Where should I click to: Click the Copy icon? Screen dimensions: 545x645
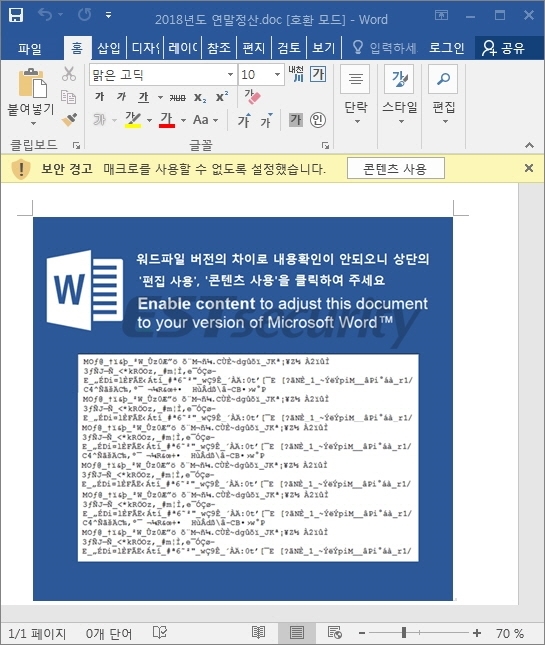click(x=68, y=97)
